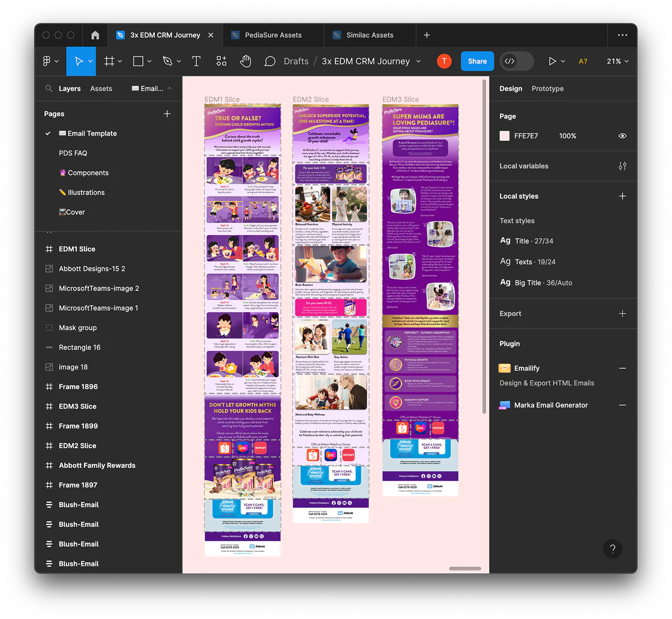Select the Abbott Family Rewards layer
The image size is (672, 619).
[x=97, y=465]
